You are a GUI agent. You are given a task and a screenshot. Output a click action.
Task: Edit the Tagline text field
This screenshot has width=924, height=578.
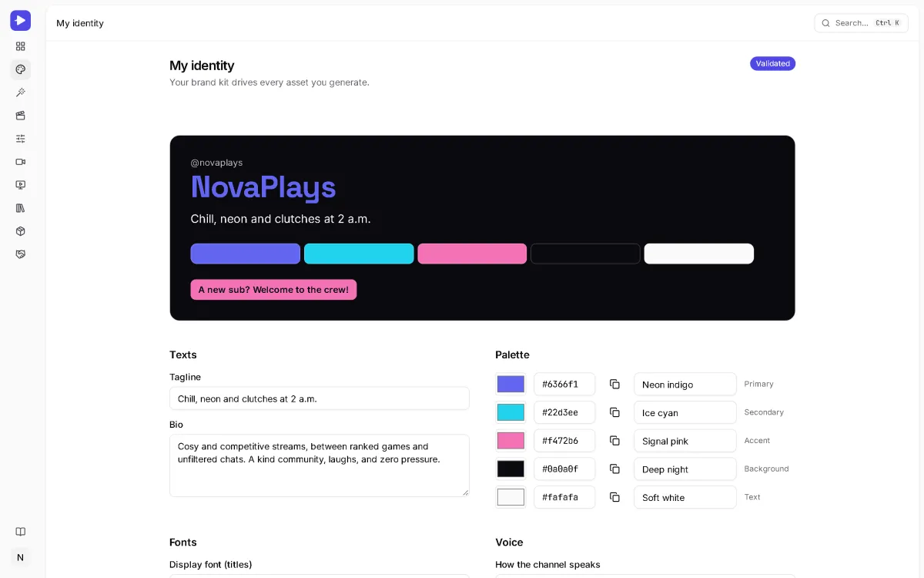320,398
